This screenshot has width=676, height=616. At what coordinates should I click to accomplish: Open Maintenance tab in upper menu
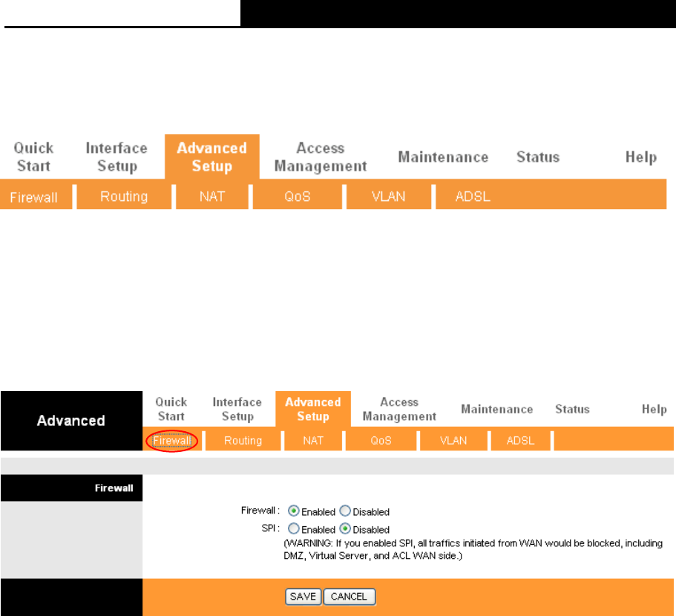tap(443, 157)
